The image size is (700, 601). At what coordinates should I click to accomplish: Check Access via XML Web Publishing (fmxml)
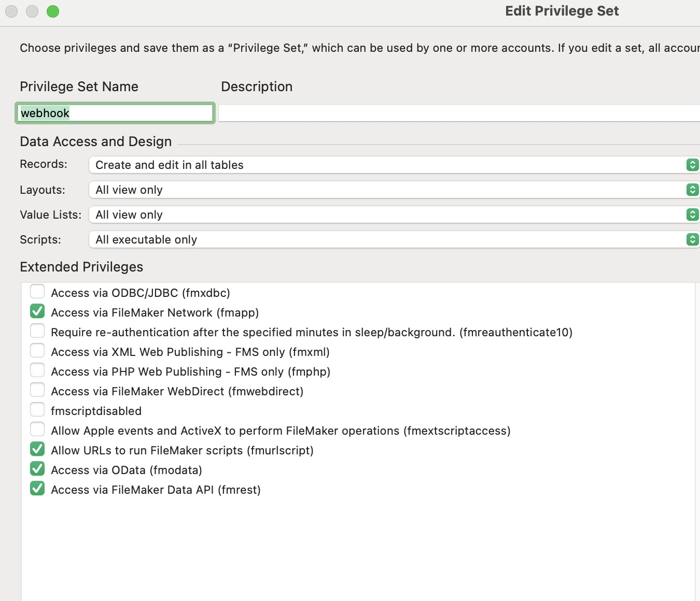click(37, 351)
